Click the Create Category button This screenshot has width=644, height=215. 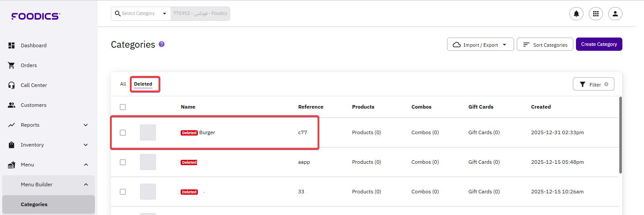(599, 44)
